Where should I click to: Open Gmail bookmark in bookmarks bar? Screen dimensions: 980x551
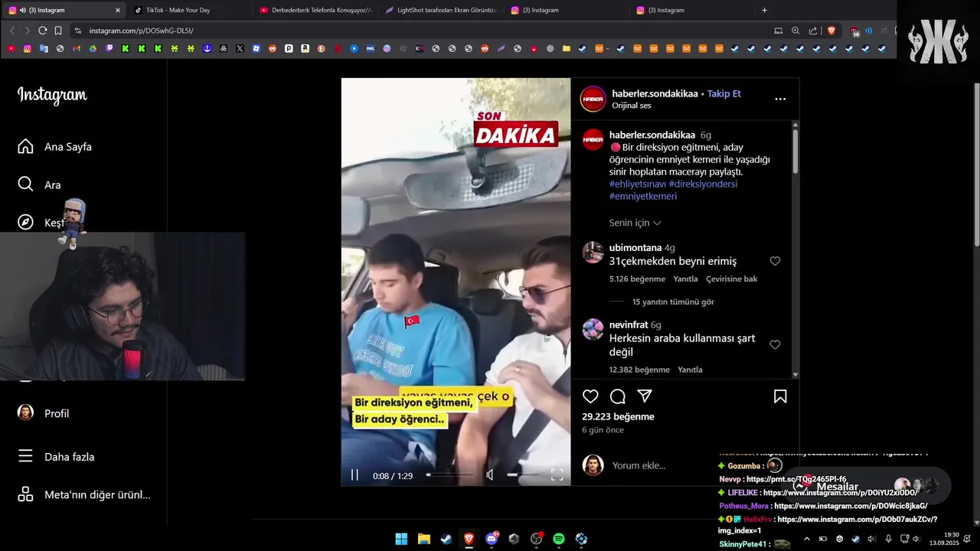pos(77,48)
